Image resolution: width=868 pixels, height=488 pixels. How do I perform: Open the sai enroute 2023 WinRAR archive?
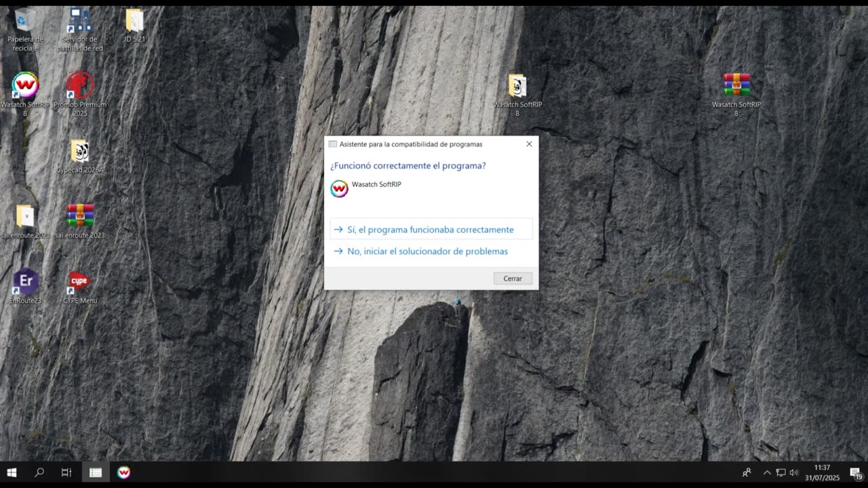[80, 221]
